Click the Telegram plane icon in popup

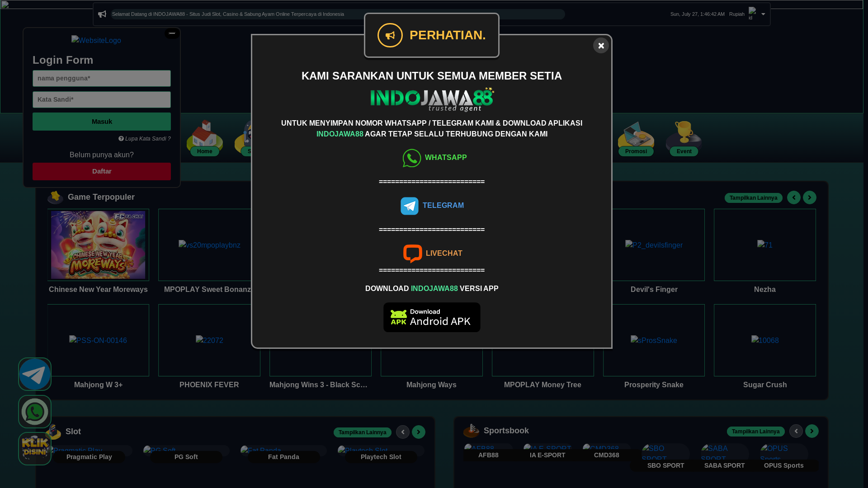[410, 206]
